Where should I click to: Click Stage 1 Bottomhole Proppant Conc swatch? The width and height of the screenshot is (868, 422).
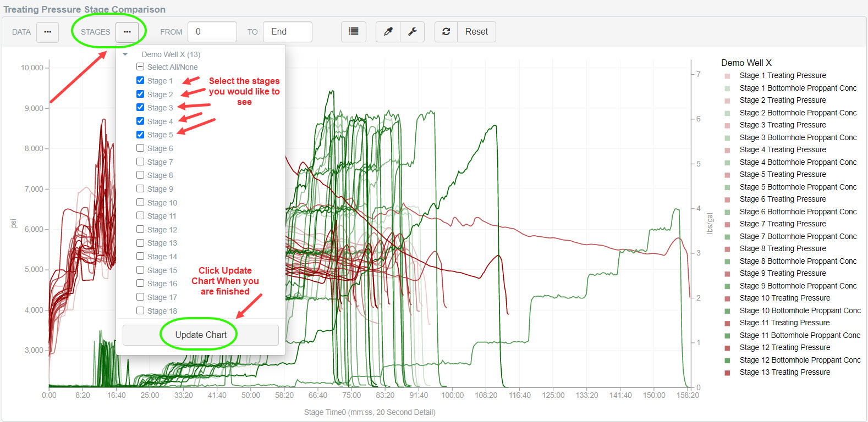click(x=727, y=88)
